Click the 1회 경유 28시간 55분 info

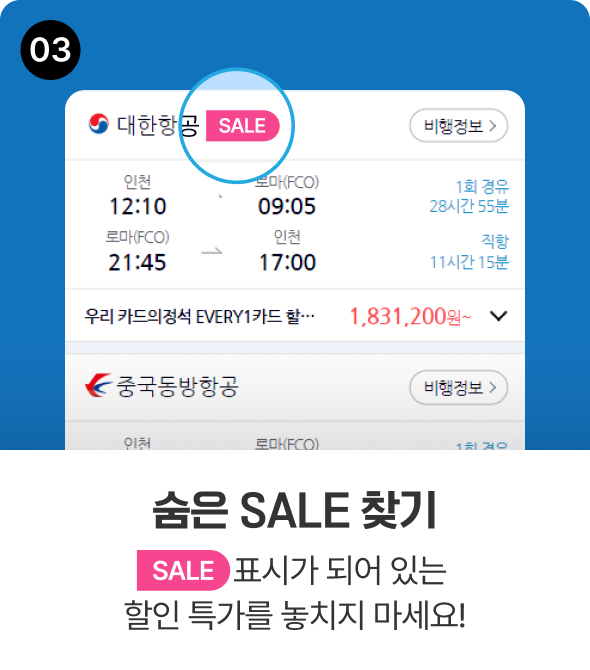tap(469, 197)
